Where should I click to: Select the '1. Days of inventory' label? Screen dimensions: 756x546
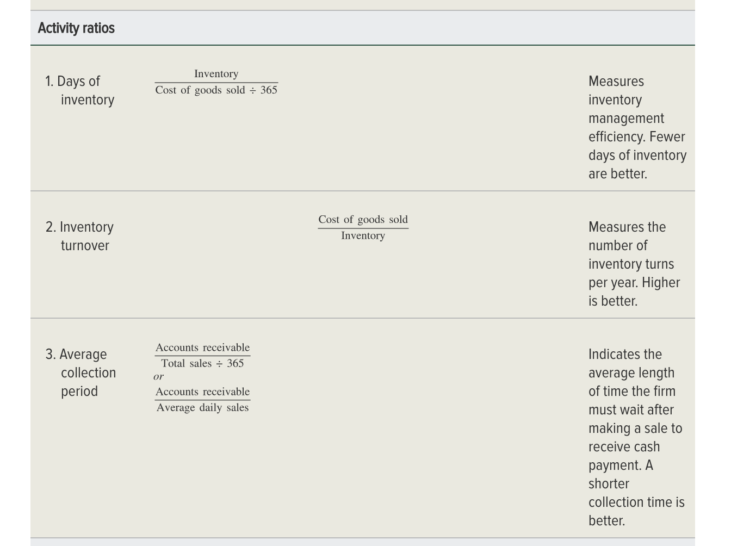pos(80,90)
